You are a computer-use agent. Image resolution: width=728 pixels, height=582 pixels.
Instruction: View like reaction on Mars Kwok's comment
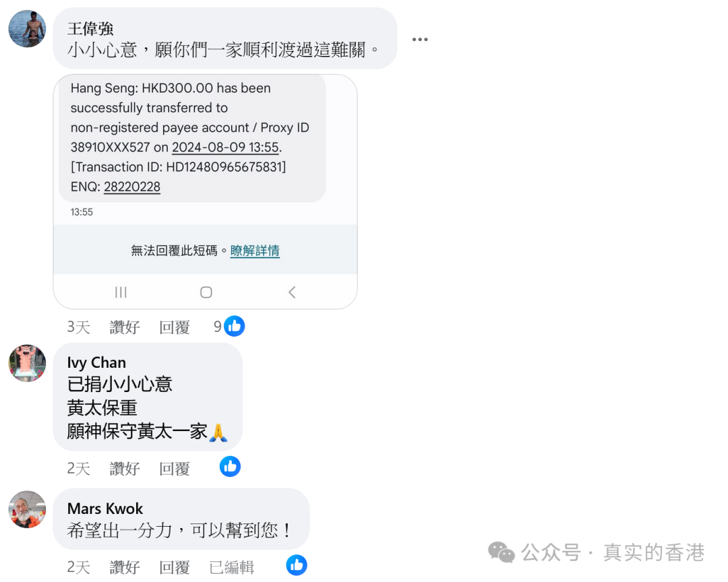click(296, 565)
